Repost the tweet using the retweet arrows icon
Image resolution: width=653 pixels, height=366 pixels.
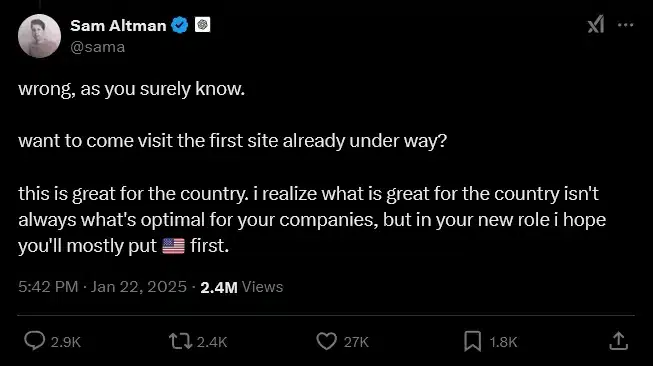[x=180, y=341]
